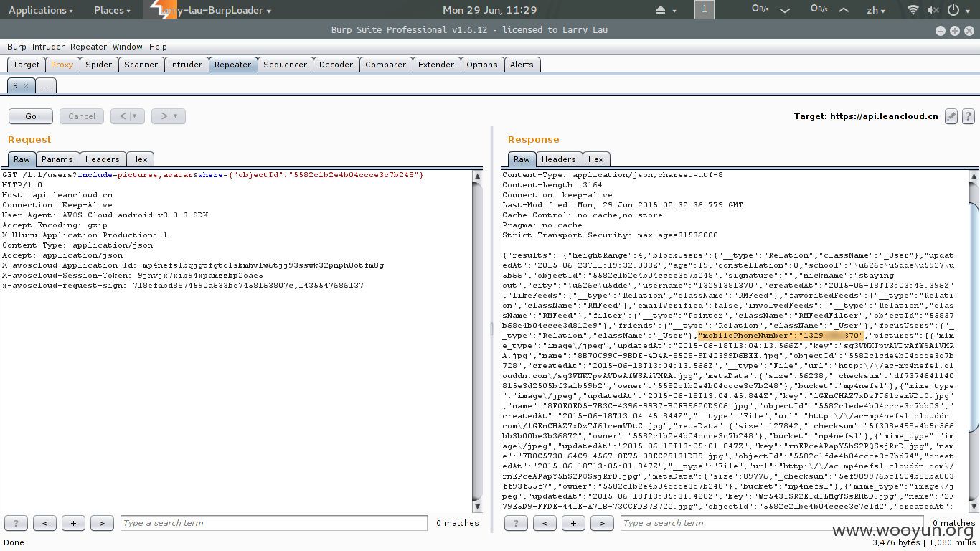Image resolution: width=980 pixels, height=551 pixels.
Task: Edit the target with the pencil icon
Action: [x=951, y=116]
